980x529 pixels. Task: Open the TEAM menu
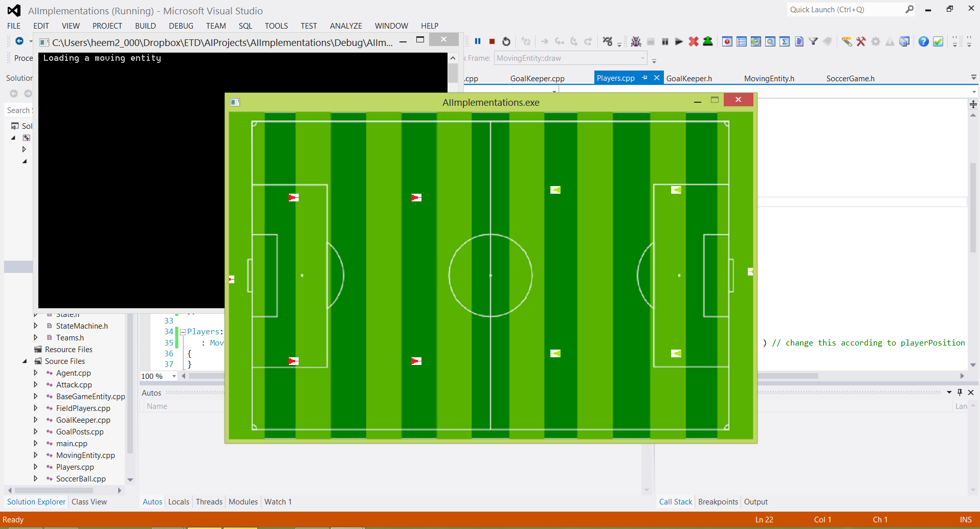coord(216,26)
